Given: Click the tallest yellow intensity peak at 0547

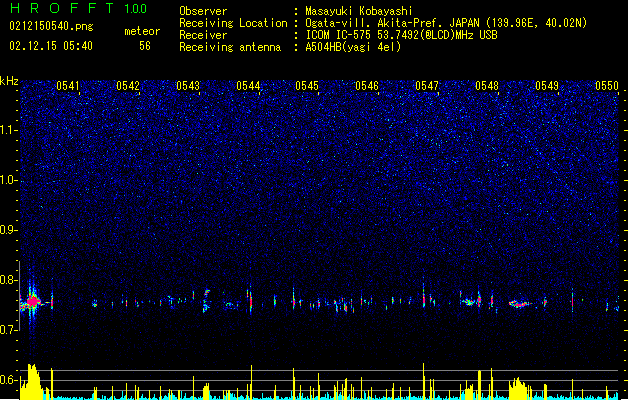Looking at the screenshot, I should 423,381.
